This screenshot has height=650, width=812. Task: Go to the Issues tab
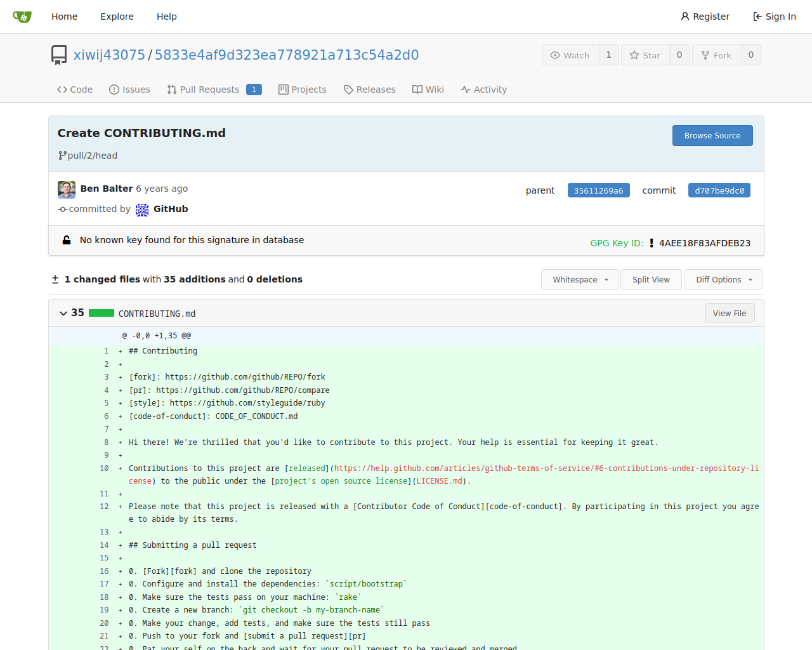coord(129,90)
